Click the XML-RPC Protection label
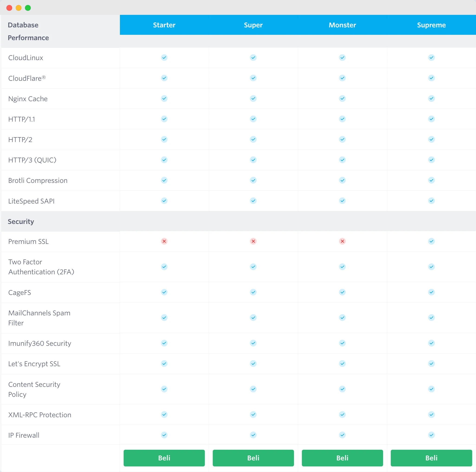Image resolution: width=476 pixels, height=472 pixels. pyautogui.click(x=40, y=415)
